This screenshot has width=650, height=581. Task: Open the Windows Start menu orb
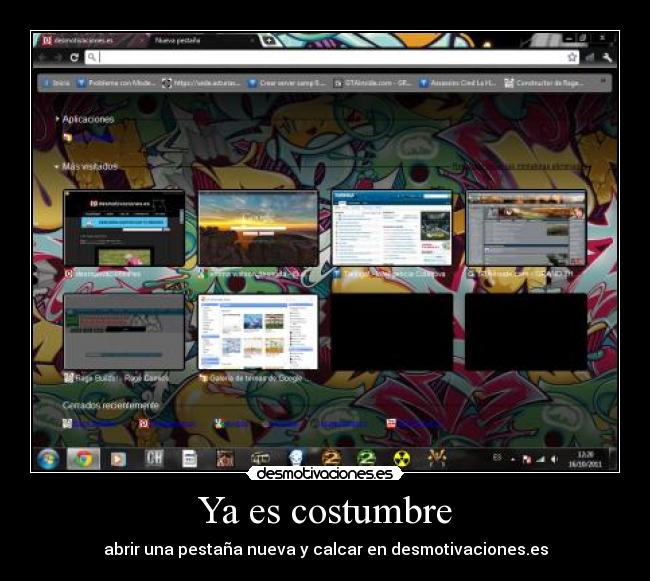click(x=48, y=459)
